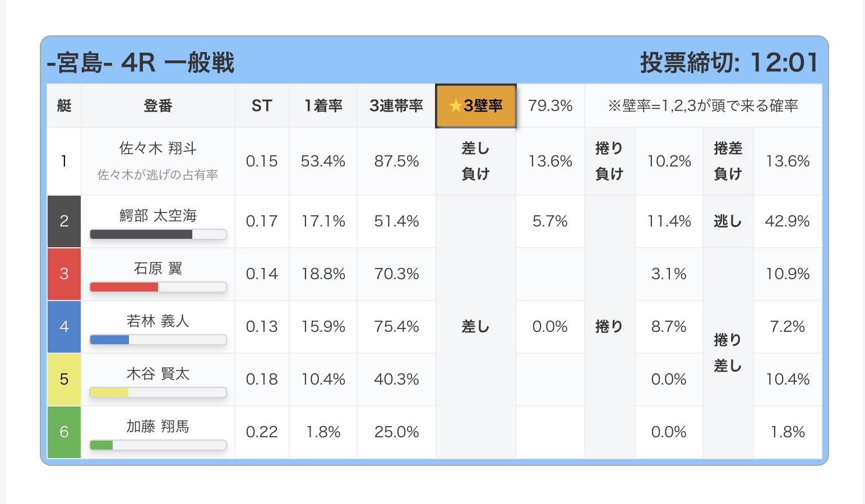Image resolution: width=865 pixels, height=504 pixels.
Task: Click the white boat number 1 cell
Action: tap(64, 161)
